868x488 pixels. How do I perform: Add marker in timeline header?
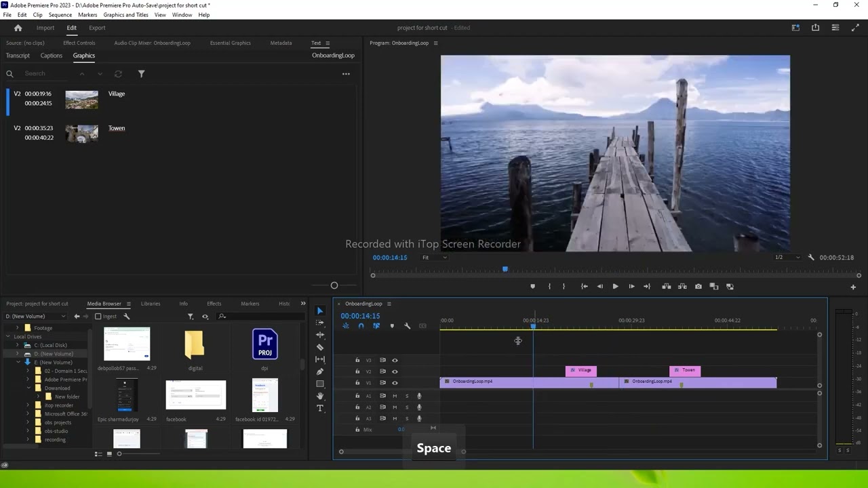click(x=392, y=326)
